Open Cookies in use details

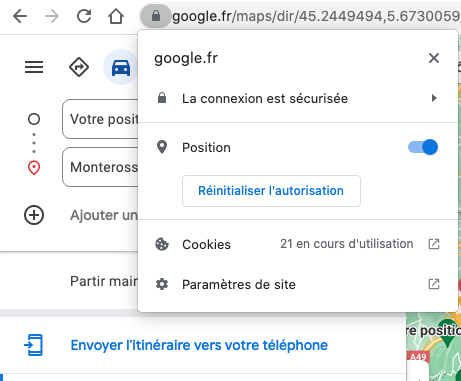pyautogui.click(x=298, y=244)
